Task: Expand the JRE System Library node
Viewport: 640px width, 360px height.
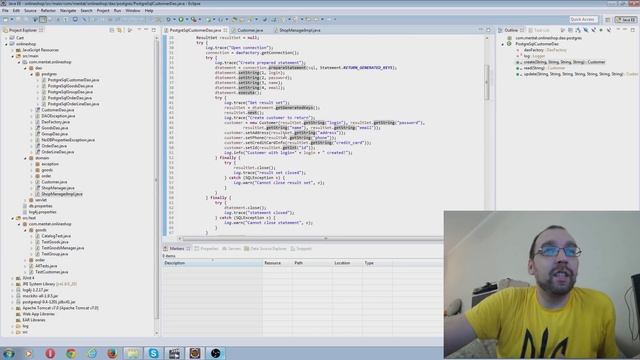Action: pos(13,284)
